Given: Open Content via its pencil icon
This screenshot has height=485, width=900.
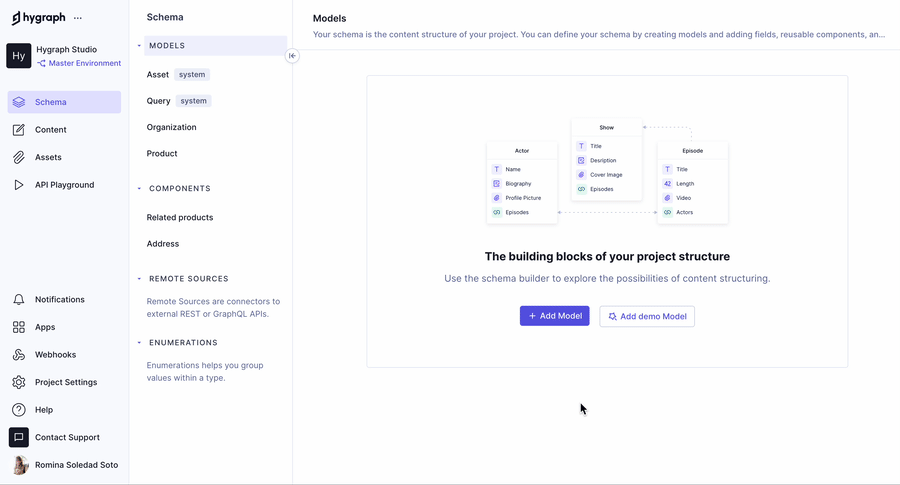Looking at the screenshot, I should (x=19, y=130).
